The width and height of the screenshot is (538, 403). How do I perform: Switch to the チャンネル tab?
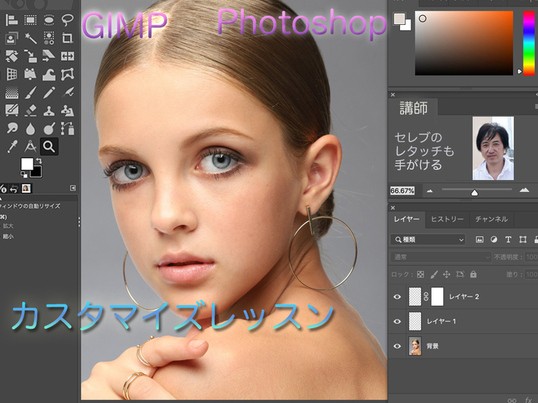(x=491, y=219)
